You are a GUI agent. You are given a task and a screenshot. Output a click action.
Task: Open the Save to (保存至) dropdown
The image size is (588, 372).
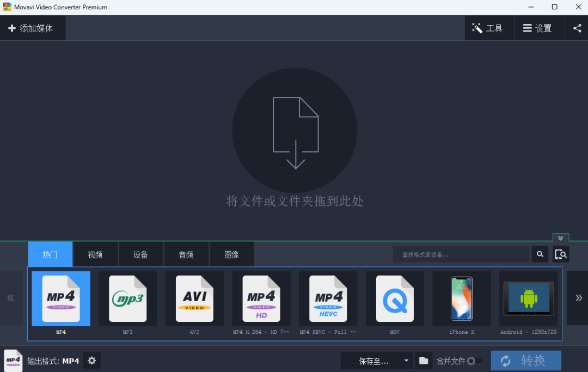point(377,361)
